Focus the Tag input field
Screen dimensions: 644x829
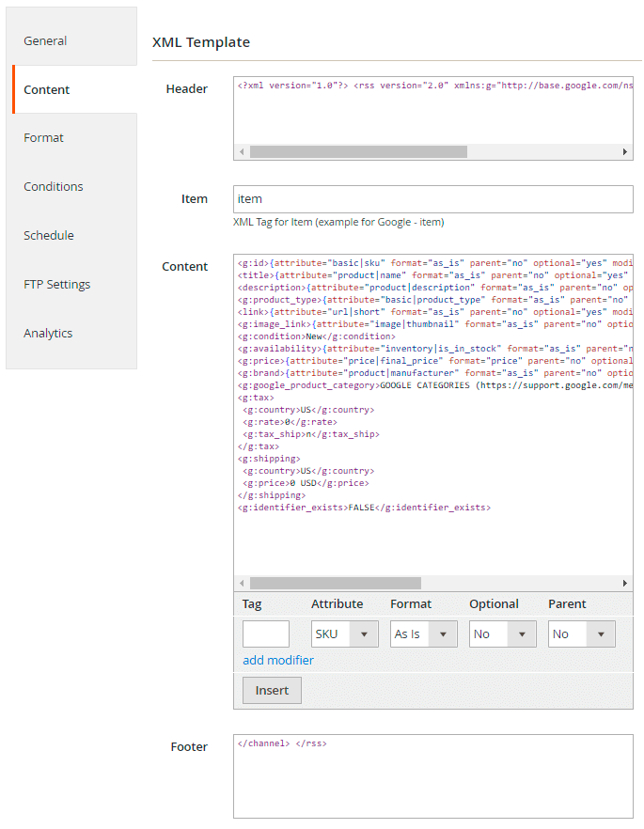pyautogui.click(x=266, y=634)
